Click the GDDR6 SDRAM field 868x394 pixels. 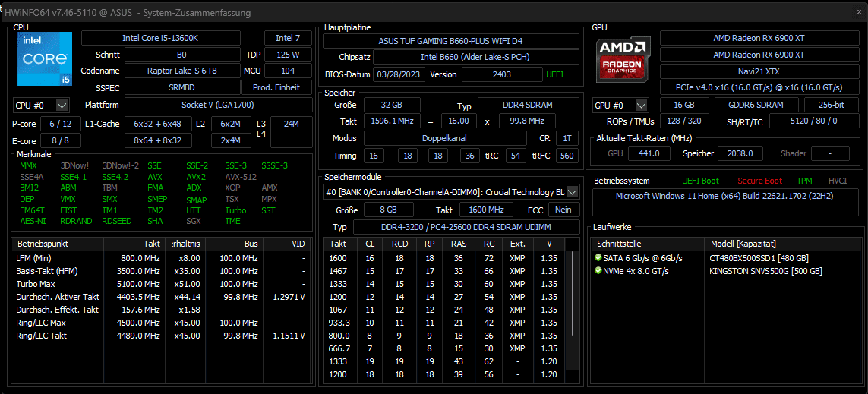click(x=756, y=105)
